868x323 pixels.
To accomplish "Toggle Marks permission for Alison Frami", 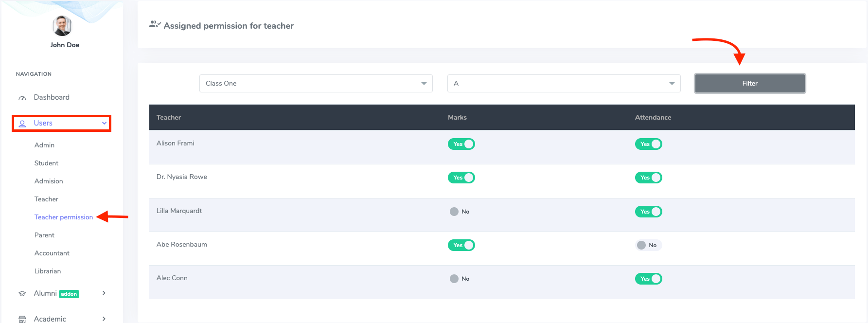I will coord(461,144).
